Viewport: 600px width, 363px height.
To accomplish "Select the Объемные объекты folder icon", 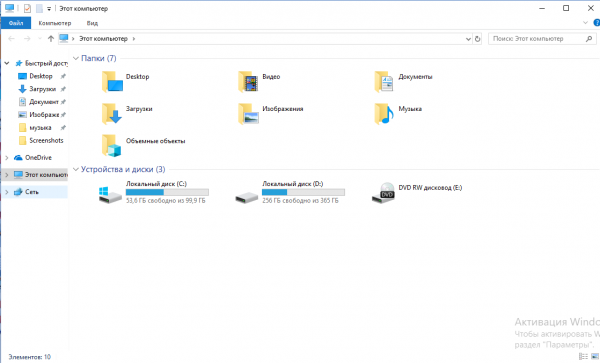I will pos(112,146).
